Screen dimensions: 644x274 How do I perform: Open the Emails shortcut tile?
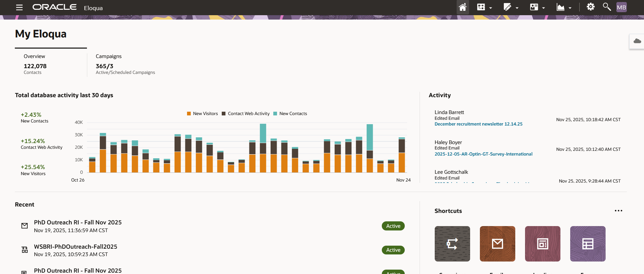pyautogui.click(x=497, y=244)
